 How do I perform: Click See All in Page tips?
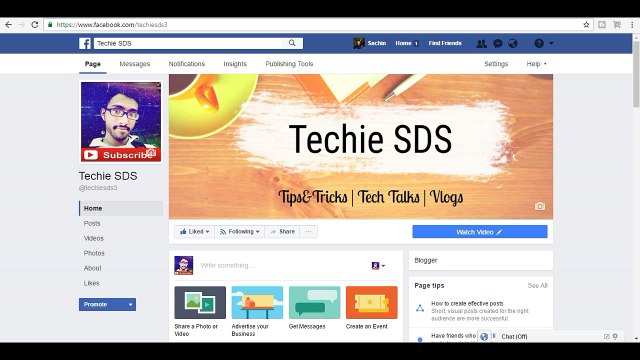[x=537, y=286]
